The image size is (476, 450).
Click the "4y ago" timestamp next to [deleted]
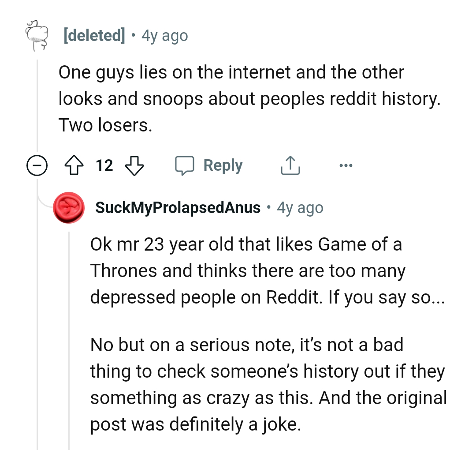(164, 35)
